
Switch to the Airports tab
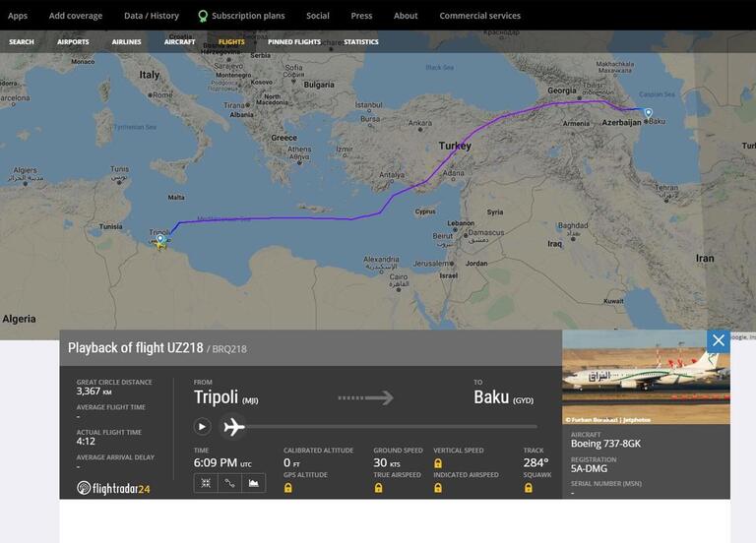coord(73,42)
